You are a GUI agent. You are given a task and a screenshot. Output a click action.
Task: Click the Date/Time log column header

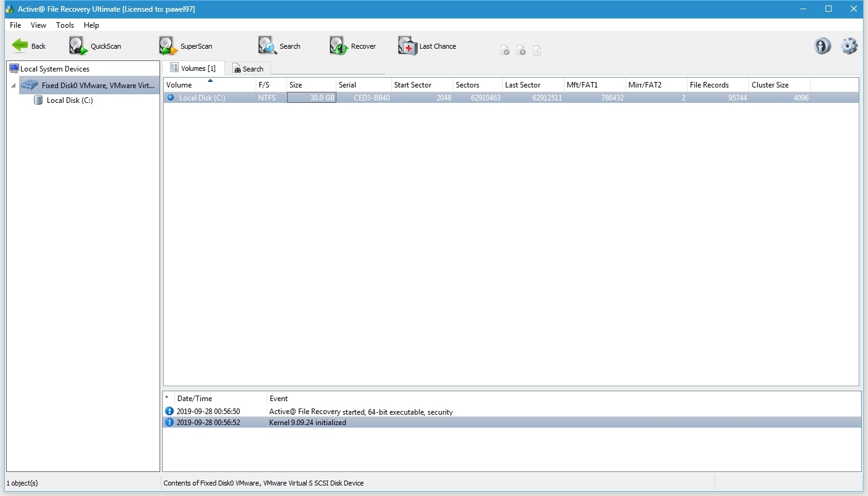[x=221, y=399]
